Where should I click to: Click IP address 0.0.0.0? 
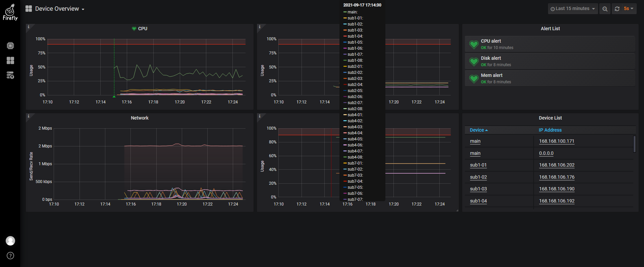tap(546, 153)
